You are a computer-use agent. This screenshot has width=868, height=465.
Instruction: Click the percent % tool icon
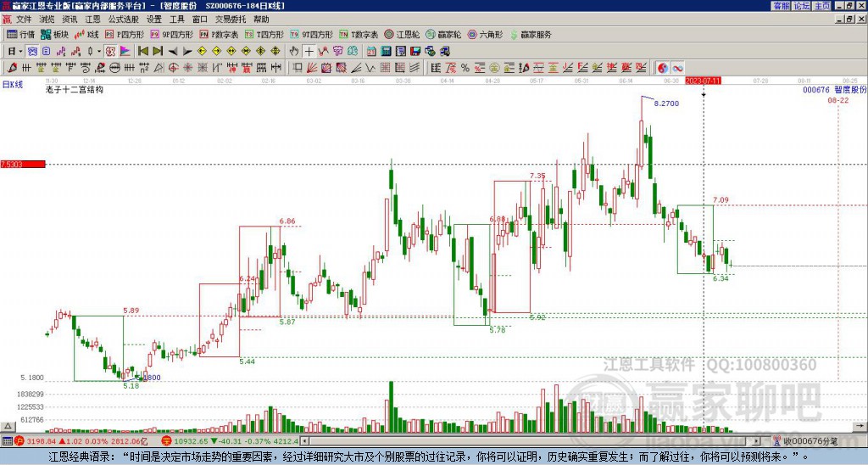(x=465, y=68)
